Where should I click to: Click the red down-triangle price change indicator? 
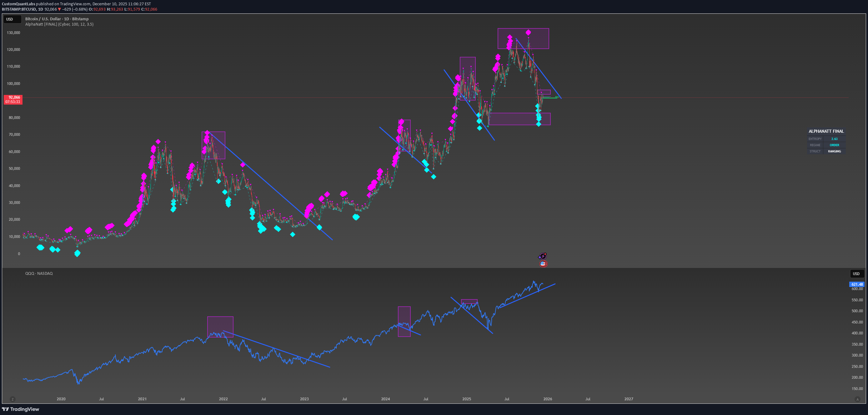(60, 9)
